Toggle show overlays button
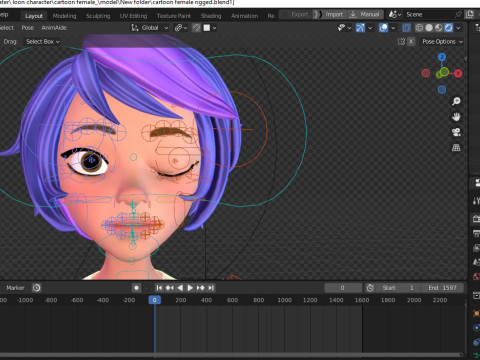 (x=383, y=28)
